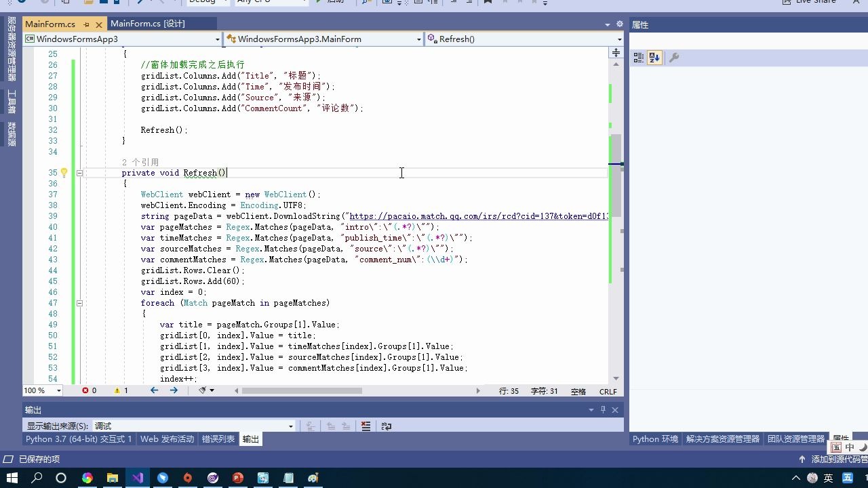Show hidden system tray icons
Image resolution: width=868 pixels, height=488 pixels.
coord(797,478)
